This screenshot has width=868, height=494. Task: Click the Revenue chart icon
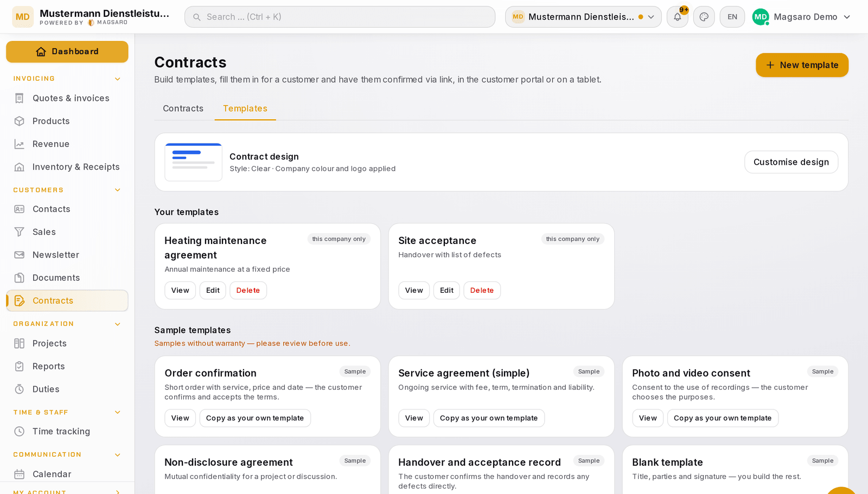(20, 144)
